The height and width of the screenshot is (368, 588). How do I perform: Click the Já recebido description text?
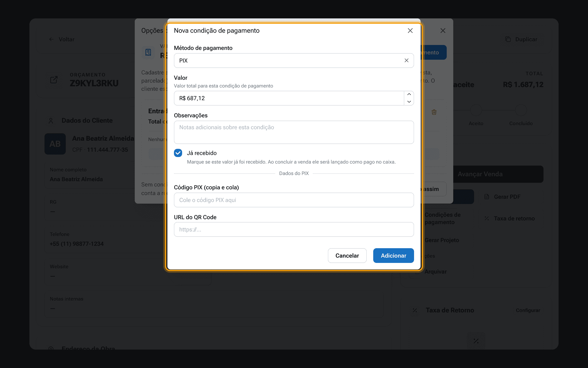291,162
